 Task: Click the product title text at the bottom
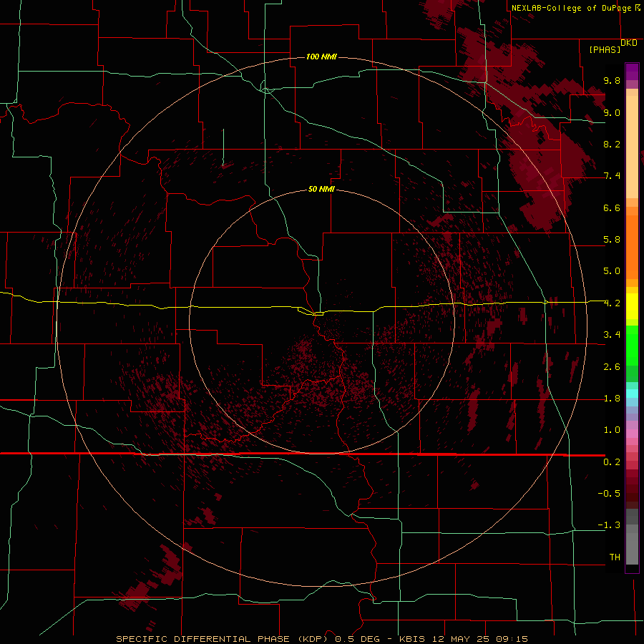[x=322, y=639]
